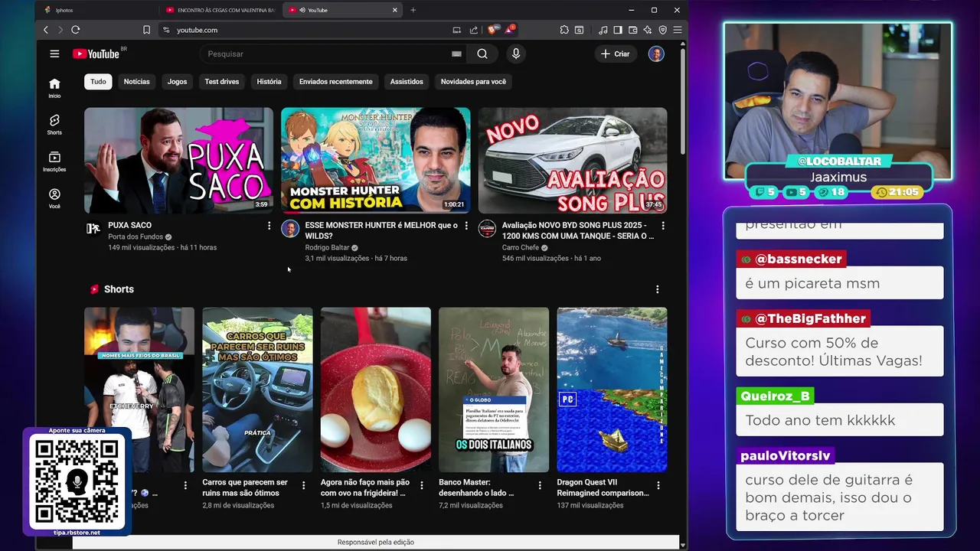Open options for the pão com ovo short
This screenshot has width=980, height=551.
(422, 485)
